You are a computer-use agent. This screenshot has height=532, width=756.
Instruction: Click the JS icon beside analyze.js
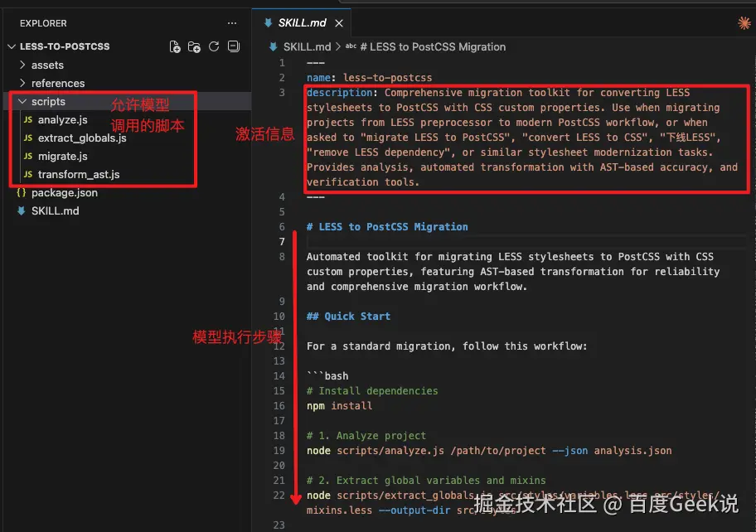tap(28, 119)
